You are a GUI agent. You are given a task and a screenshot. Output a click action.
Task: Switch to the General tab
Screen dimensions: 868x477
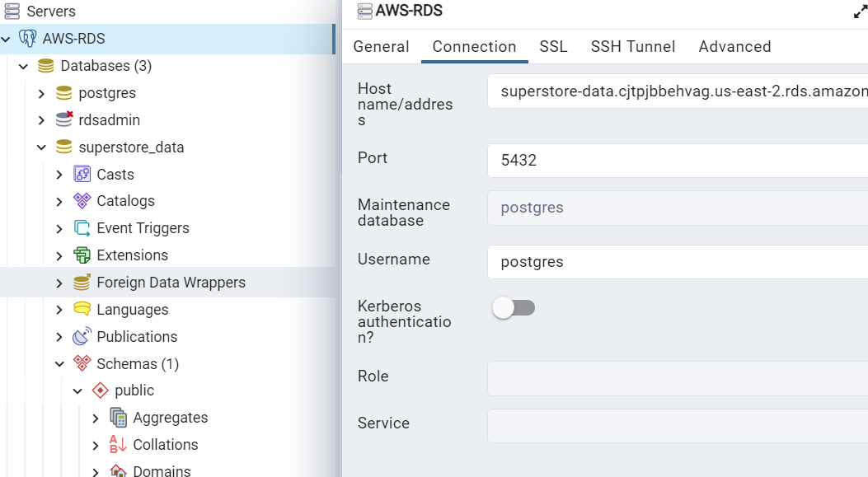pos(381,47)
